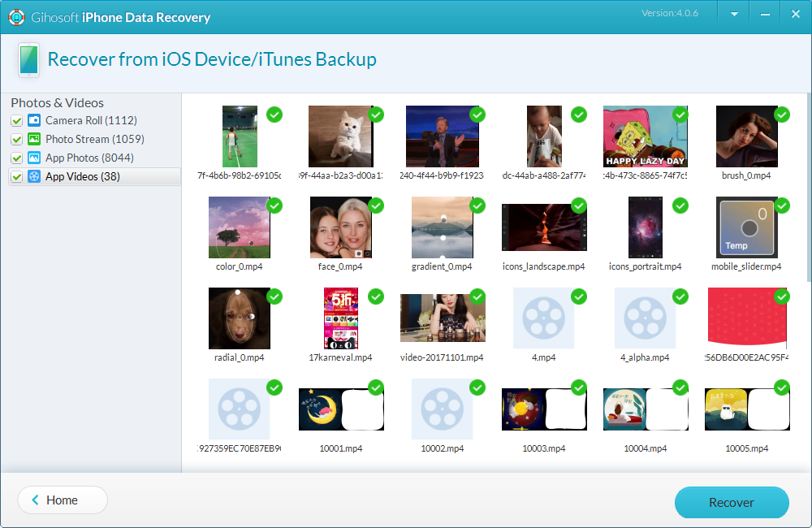
Task: Go back using the Home button
Action: [x=63, y=500]
